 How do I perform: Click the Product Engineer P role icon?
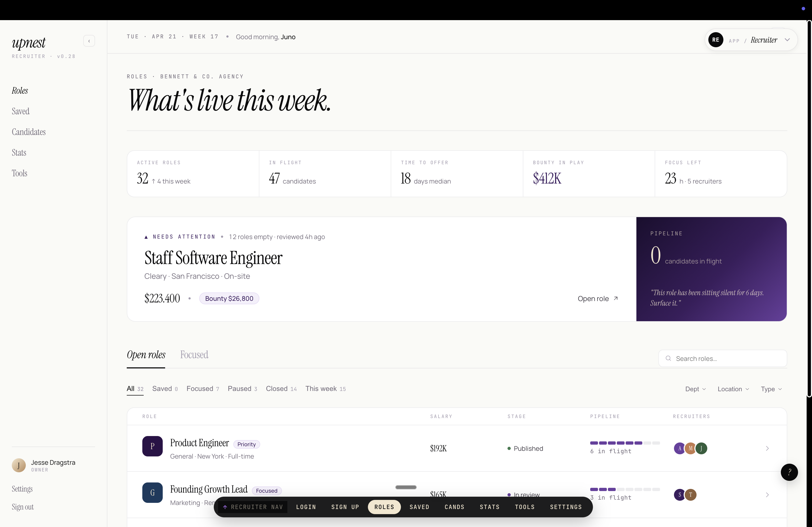click(x=153, y=446)
